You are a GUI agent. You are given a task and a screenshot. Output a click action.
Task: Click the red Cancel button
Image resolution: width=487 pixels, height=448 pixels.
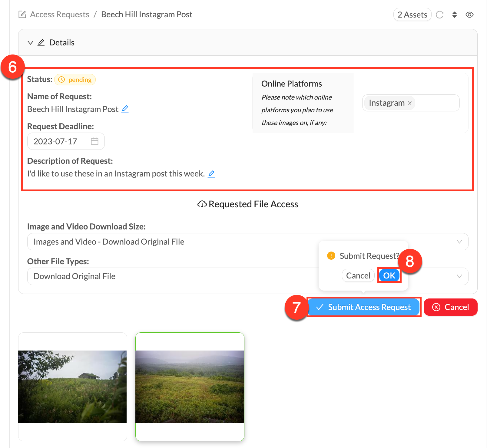pos(450,307)
